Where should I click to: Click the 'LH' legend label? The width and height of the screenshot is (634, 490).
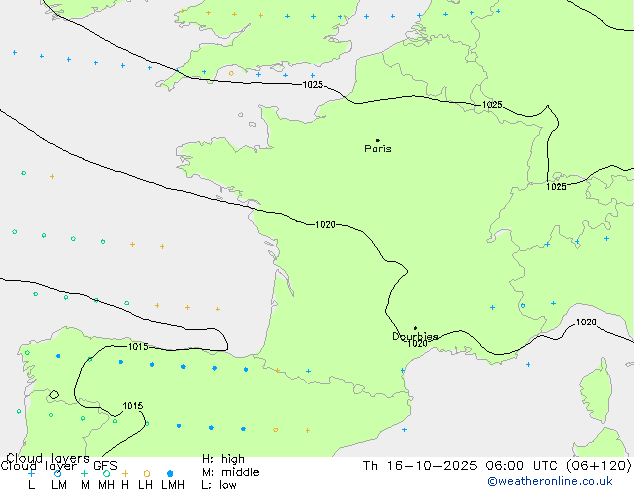[x=145, y=485]
